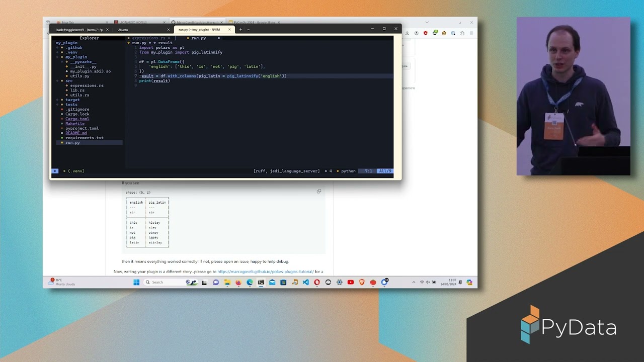
Task: Expand the __pycache__ folder
Action: 83,62
